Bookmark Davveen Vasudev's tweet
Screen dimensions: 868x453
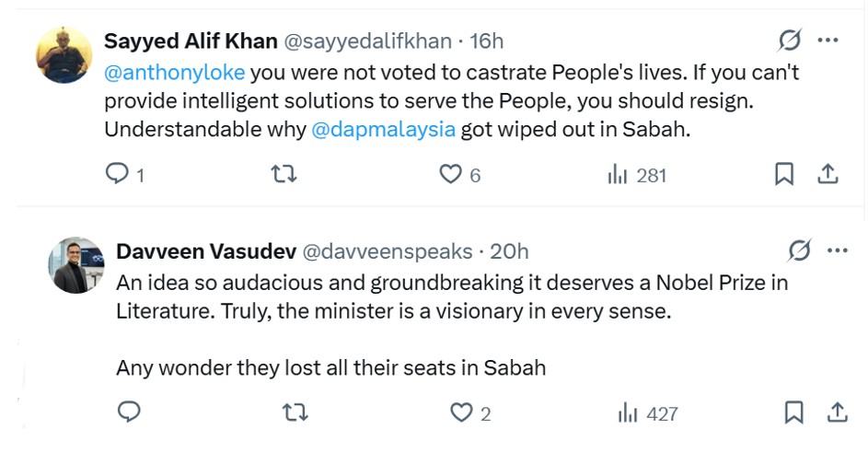pos(793,412)
